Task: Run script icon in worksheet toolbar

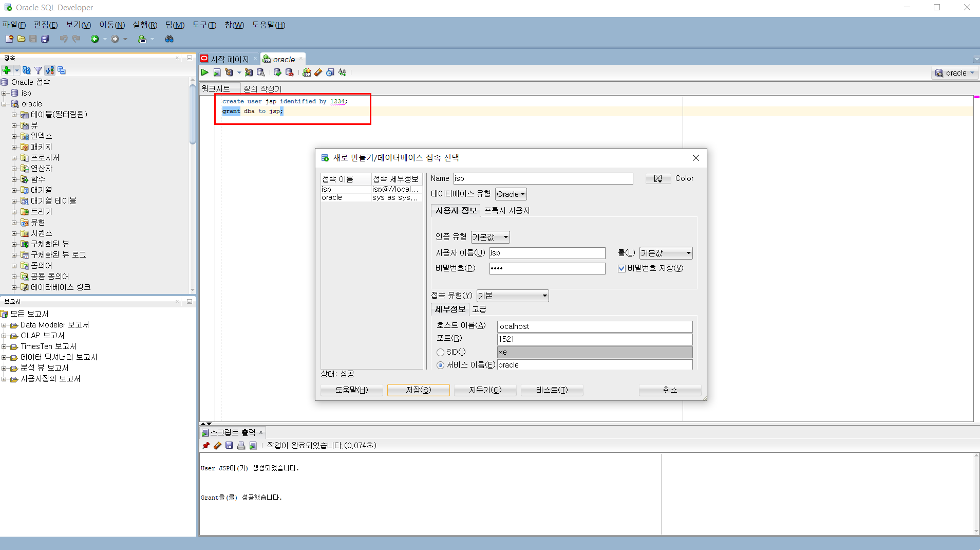Action: [x=217, y=72]
